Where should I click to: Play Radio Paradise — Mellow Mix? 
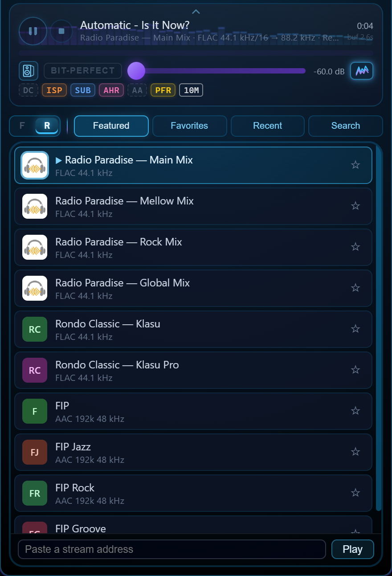193,206
